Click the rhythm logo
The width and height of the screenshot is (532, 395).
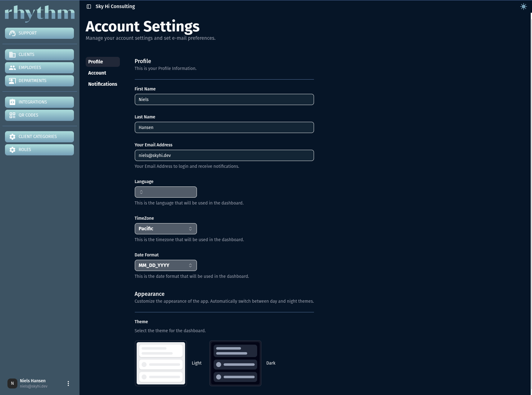pos(39,13)
